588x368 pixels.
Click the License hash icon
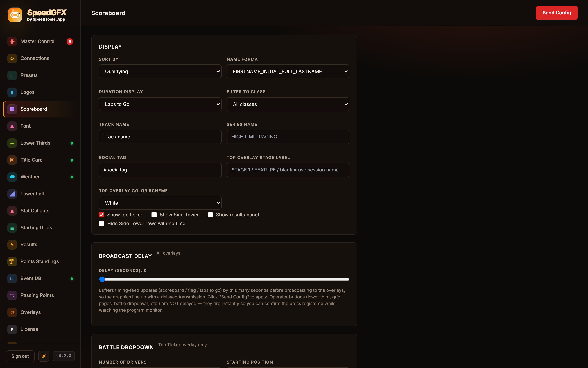(x=12, y=329)
